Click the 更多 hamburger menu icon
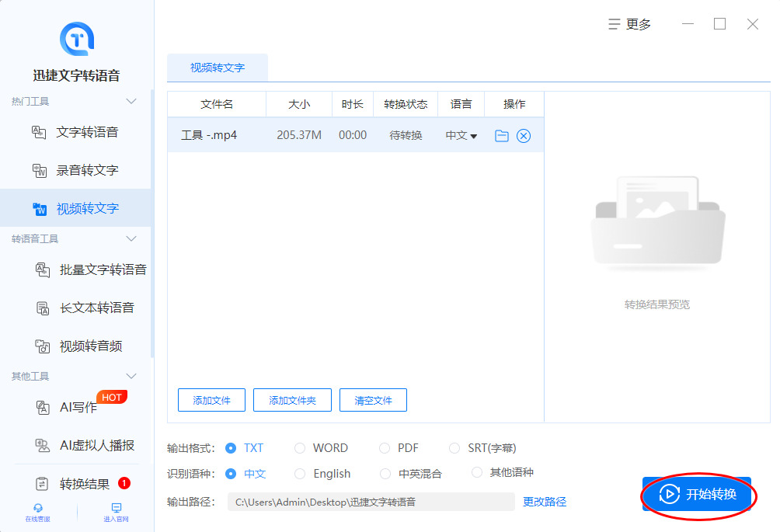Viewport: 780px width, 532px height. click(x=615, y=24)
